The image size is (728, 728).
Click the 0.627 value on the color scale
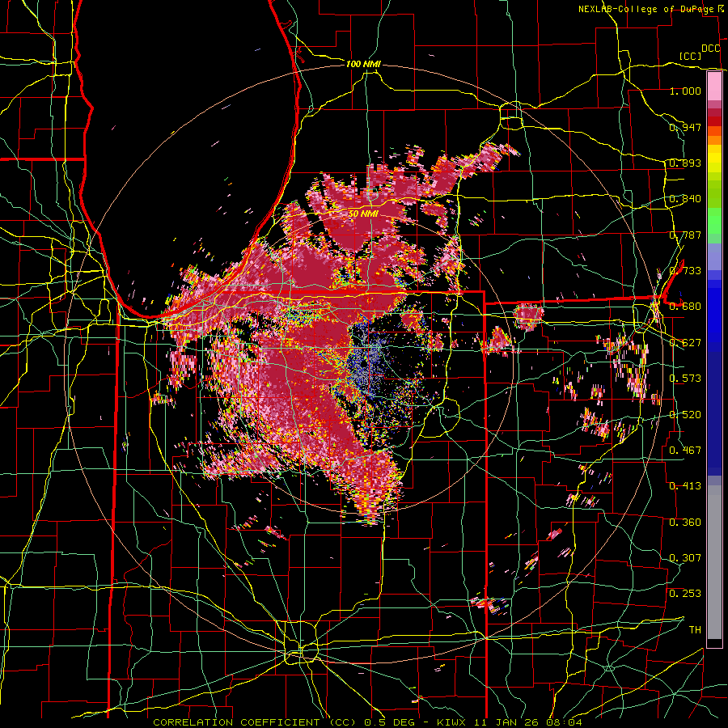685,343
